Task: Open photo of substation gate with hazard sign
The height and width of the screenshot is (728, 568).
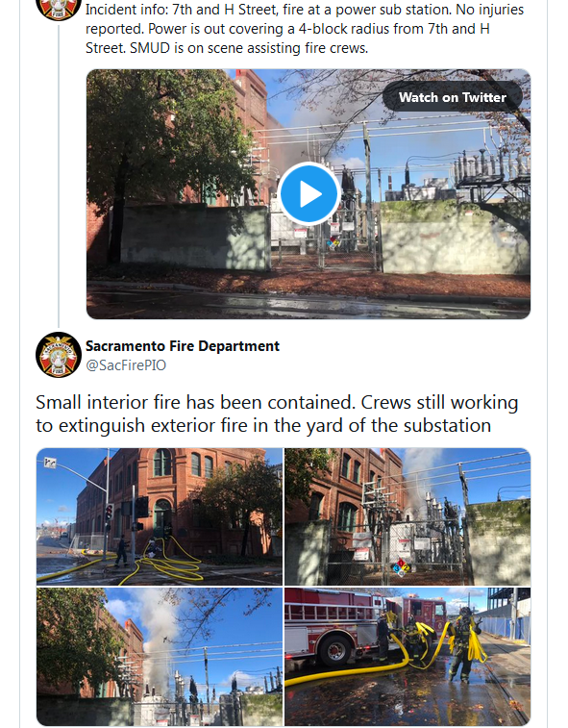Action: click(x=407, y=516)
